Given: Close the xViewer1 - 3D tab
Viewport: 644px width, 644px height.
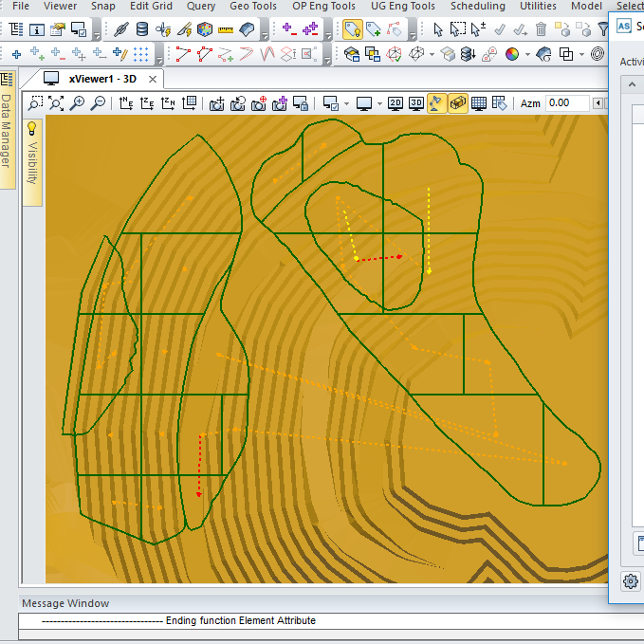Looking at the screenshot, I should point(153,80).
